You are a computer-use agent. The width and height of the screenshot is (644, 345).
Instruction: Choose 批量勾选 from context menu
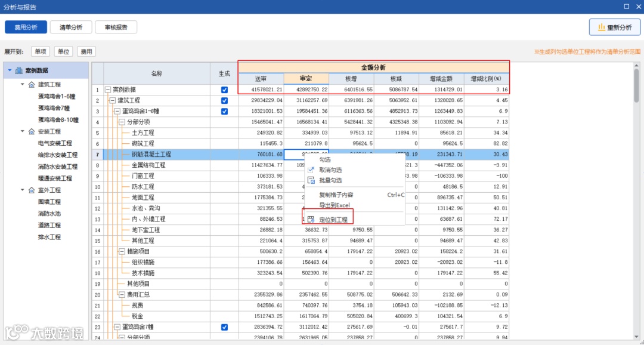click(355, 180)
